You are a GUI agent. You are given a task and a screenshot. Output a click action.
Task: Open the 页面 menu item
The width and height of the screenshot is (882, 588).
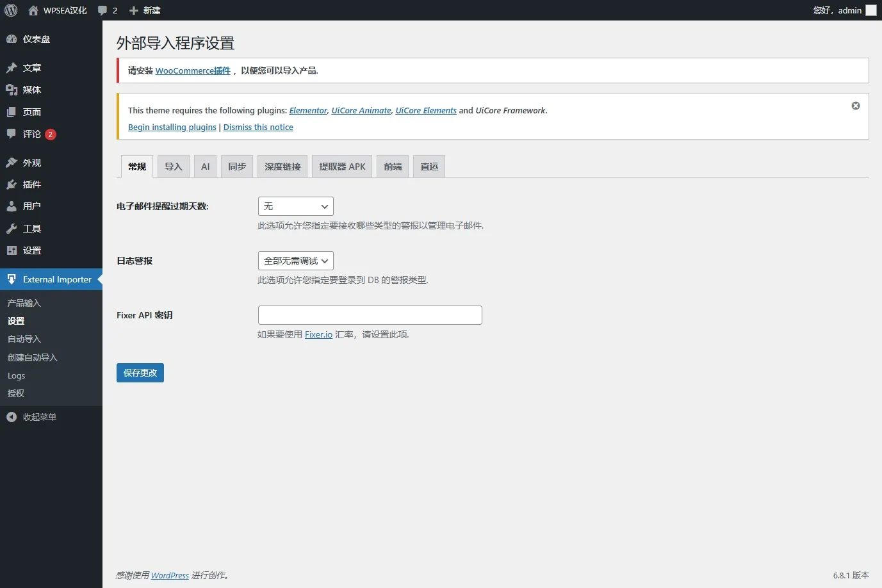(x=51, y=112)
